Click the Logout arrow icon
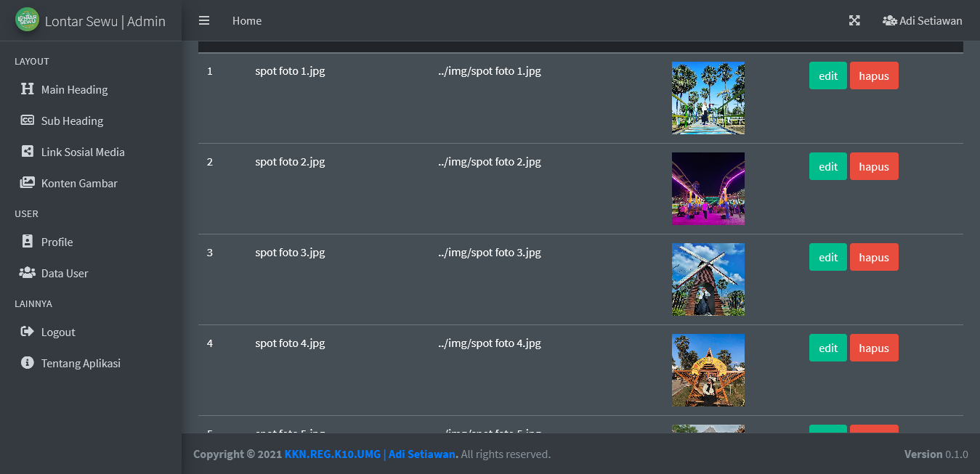The height and width of the screenshot is (474, 980). click(x=28, y=332)
